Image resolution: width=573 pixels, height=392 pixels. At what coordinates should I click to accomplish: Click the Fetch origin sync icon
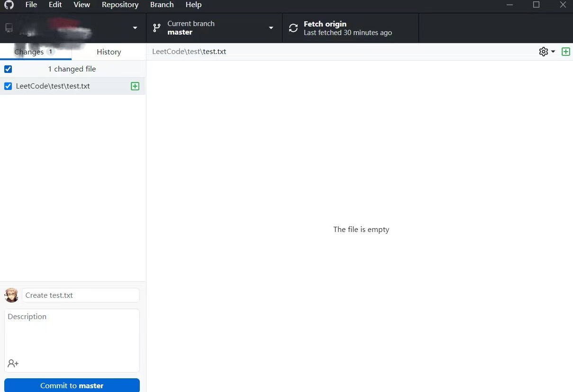click(x=293, y=27)
